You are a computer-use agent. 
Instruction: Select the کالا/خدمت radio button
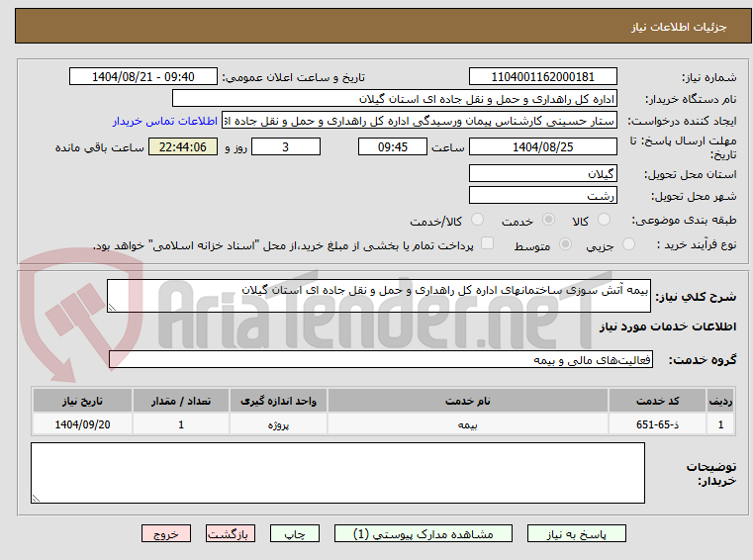point(477,220)
